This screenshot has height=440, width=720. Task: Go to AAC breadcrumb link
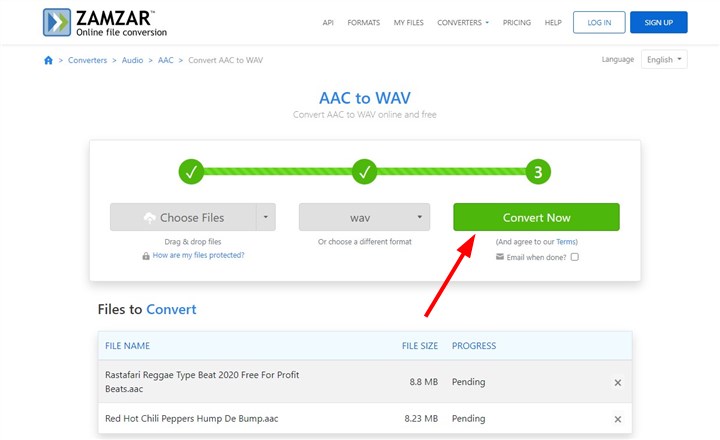click(166, 60)
